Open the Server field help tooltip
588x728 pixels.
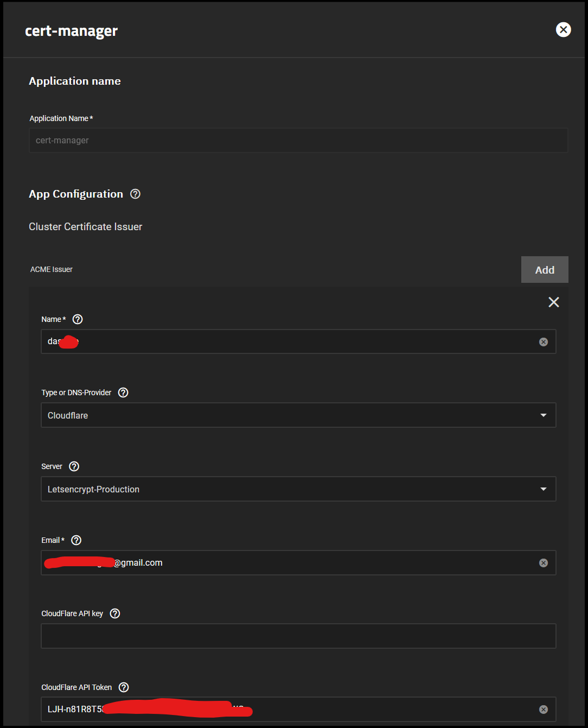[74, 466]
